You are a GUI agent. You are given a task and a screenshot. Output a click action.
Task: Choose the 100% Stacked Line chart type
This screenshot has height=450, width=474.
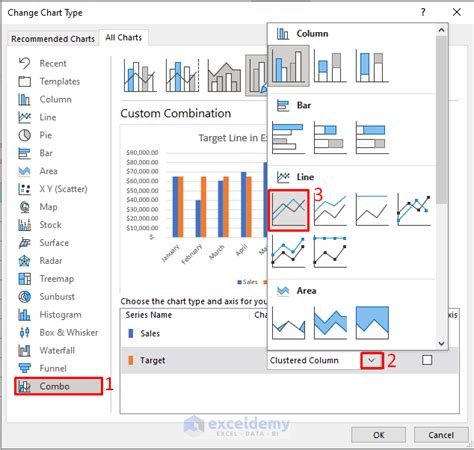tap(372, 210)
